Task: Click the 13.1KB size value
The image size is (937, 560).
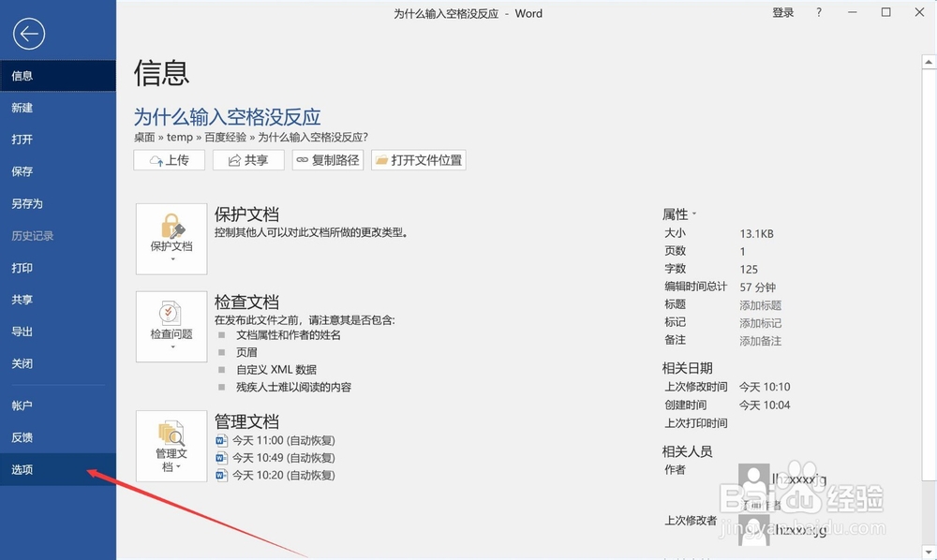Action: coord(756,233)
